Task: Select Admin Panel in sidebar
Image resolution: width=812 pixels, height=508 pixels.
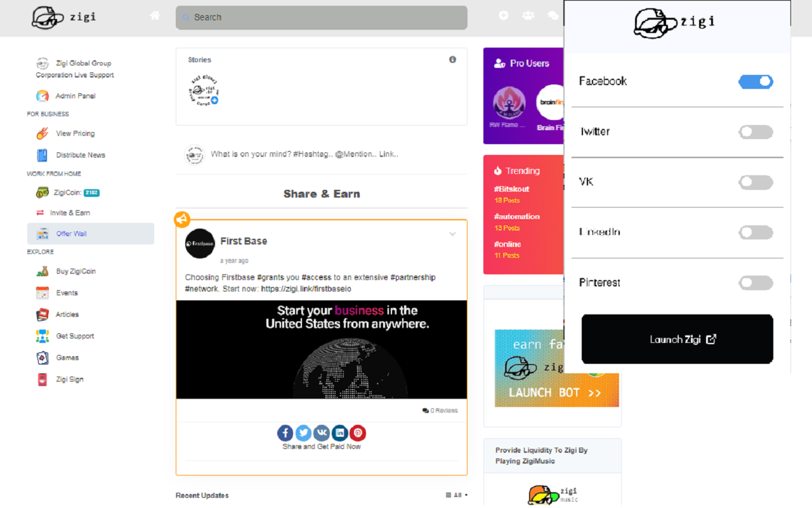Action: [75, 96]
